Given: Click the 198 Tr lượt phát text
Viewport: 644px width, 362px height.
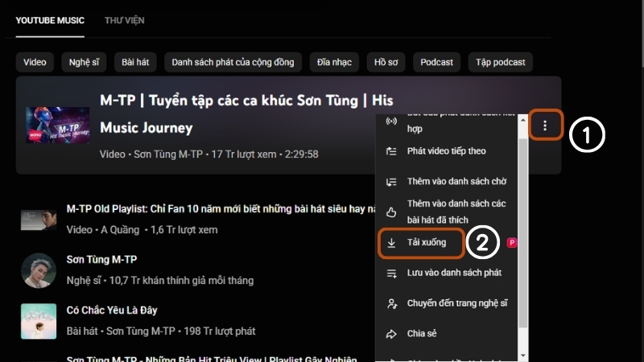Looking at the screenshot, I should 219,331.
